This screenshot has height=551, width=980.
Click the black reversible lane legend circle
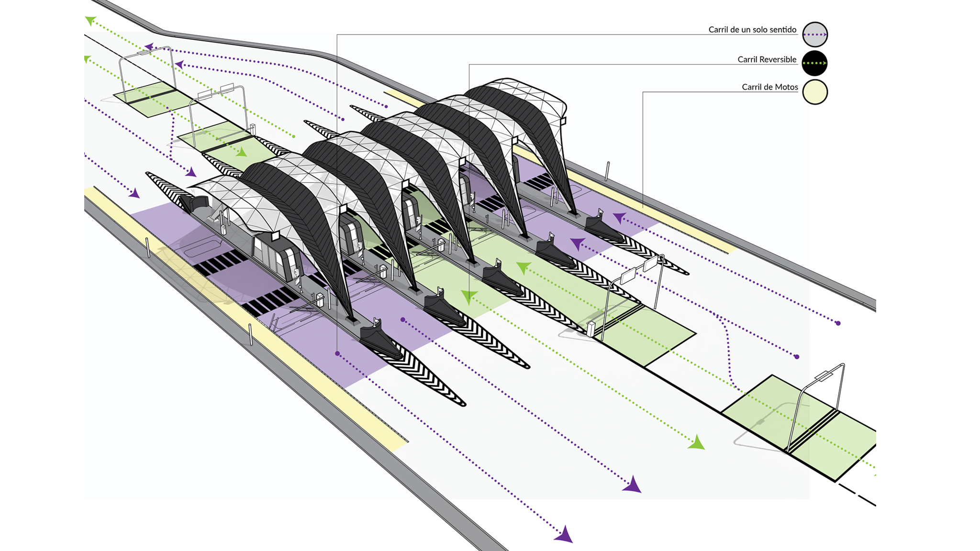click(815, 63)
